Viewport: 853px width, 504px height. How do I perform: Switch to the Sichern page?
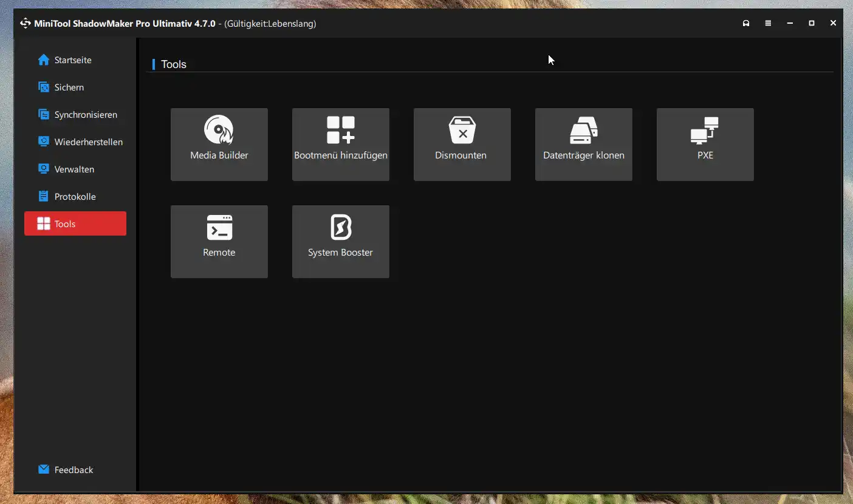[x=75, y=87]
